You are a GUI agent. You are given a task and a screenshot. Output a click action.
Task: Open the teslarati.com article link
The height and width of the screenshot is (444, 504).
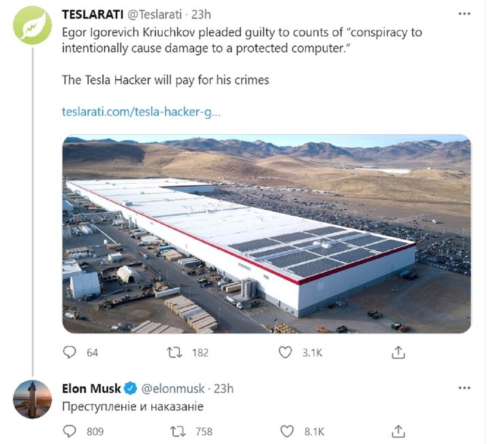point(141,111)
